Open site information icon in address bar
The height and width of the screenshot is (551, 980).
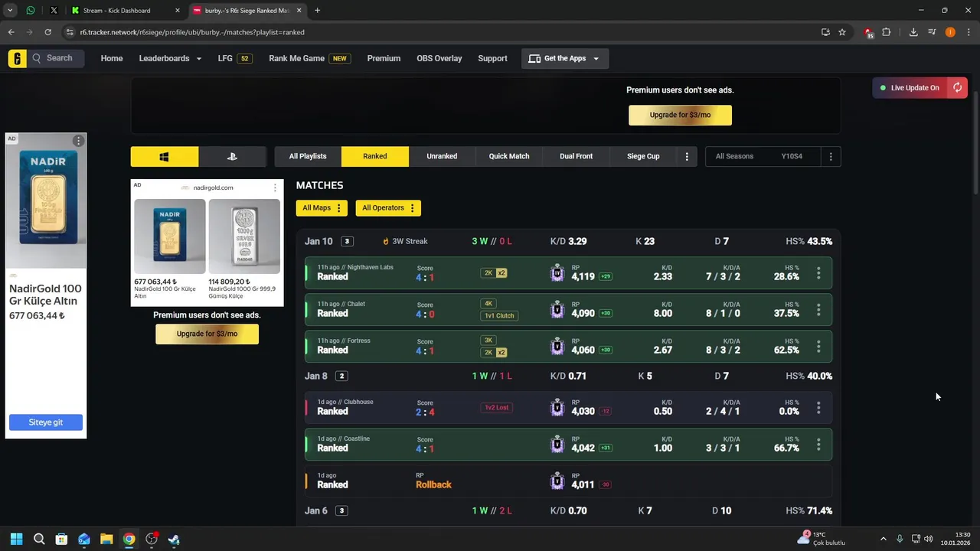coord(70,32)
